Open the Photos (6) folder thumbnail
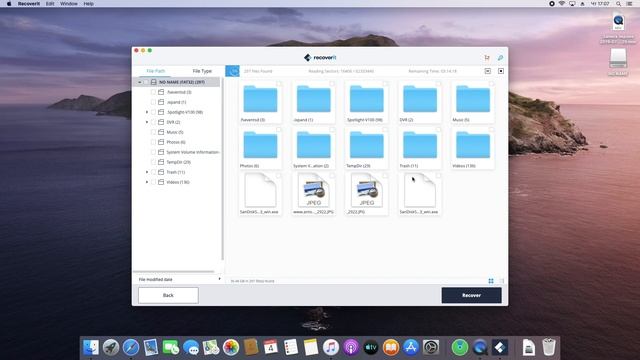This screenshot has height=360, width=640. pyautogui.click(x=260, y=149)
